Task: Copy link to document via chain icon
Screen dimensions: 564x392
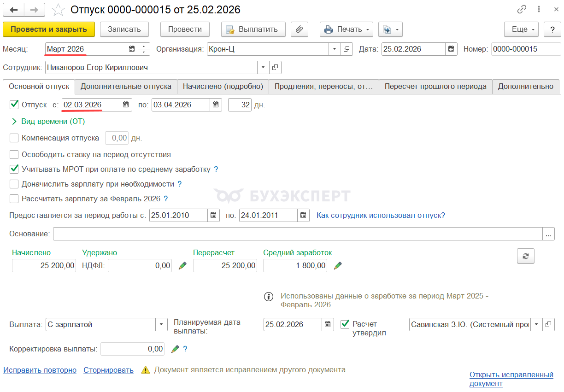Action: pyautogui.click(x=522, y=9)
